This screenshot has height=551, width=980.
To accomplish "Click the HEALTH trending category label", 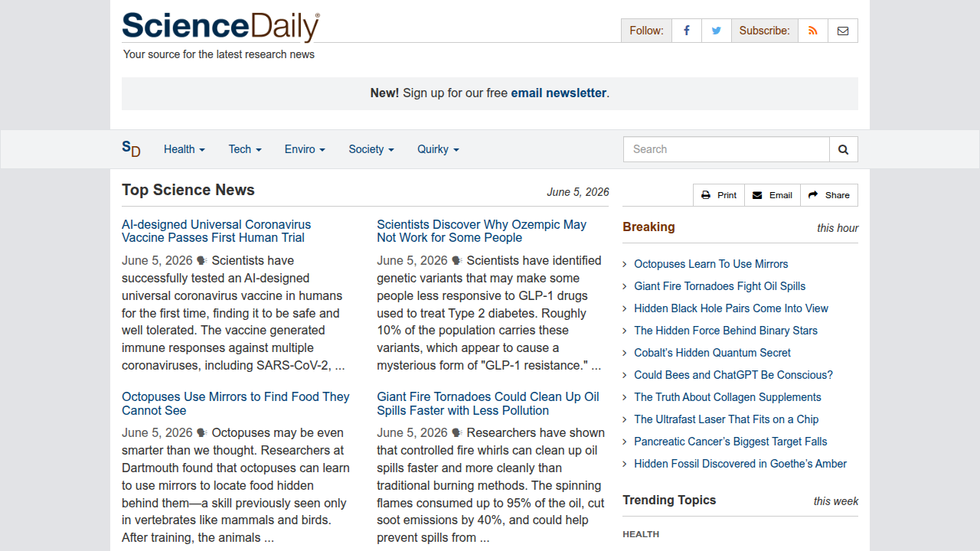I will (x=641, y=534).
